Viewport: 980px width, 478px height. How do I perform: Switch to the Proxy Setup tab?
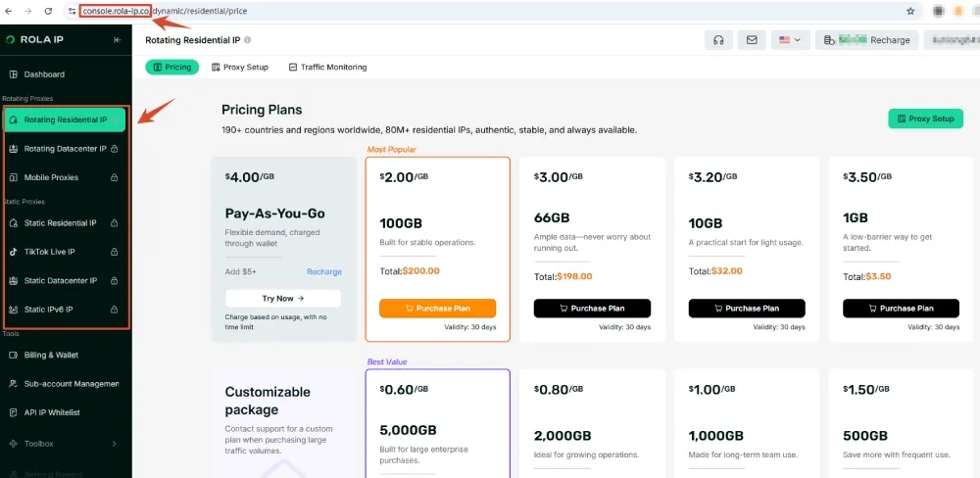click(x=240, y=67)
